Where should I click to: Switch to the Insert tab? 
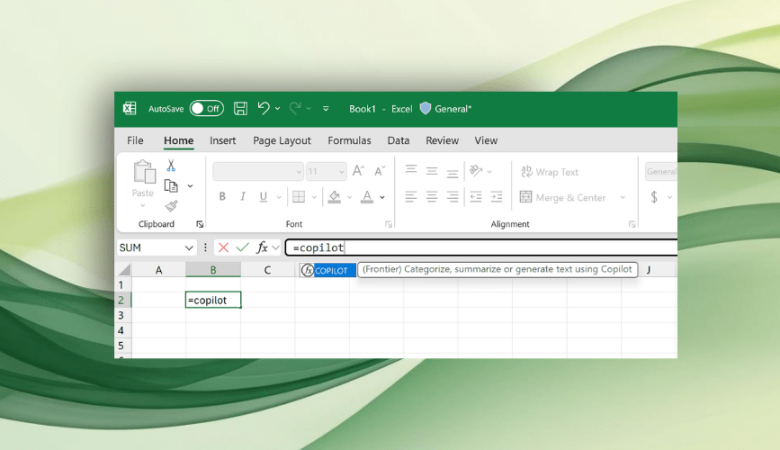[x=222, y=141]
